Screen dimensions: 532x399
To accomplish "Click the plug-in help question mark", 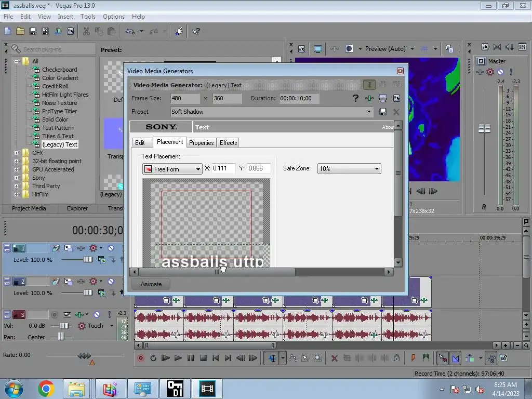I will 355,98.
